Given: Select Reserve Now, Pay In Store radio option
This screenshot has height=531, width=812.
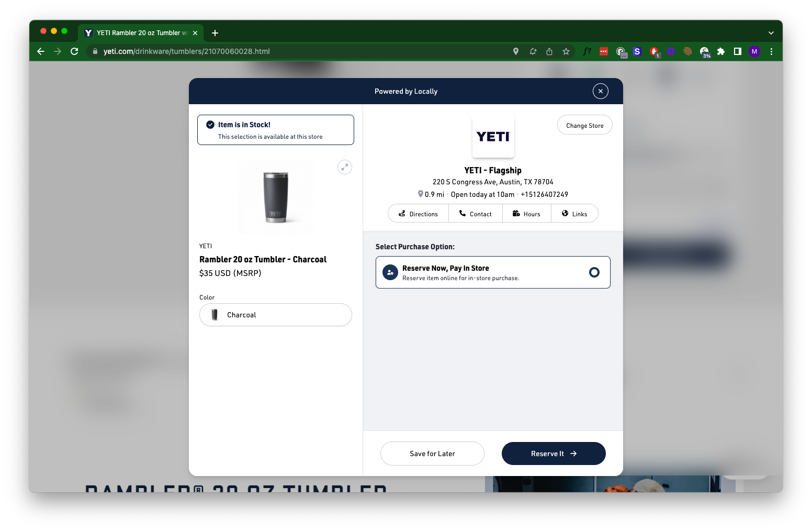Looking at the screenshot, I should pos(594,272).
